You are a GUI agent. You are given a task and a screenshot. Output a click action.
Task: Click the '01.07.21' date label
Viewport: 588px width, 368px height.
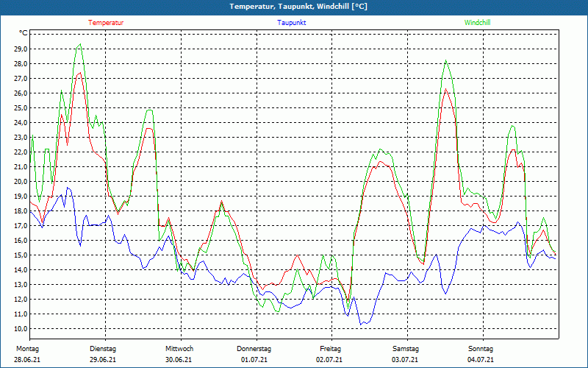tap(254, 360)
